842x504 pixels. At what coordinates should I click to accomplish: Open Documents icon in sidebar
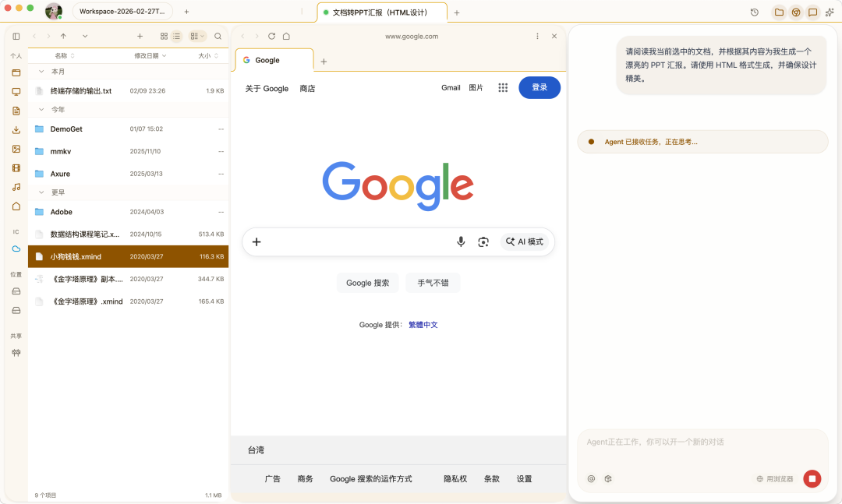point(16,111)
